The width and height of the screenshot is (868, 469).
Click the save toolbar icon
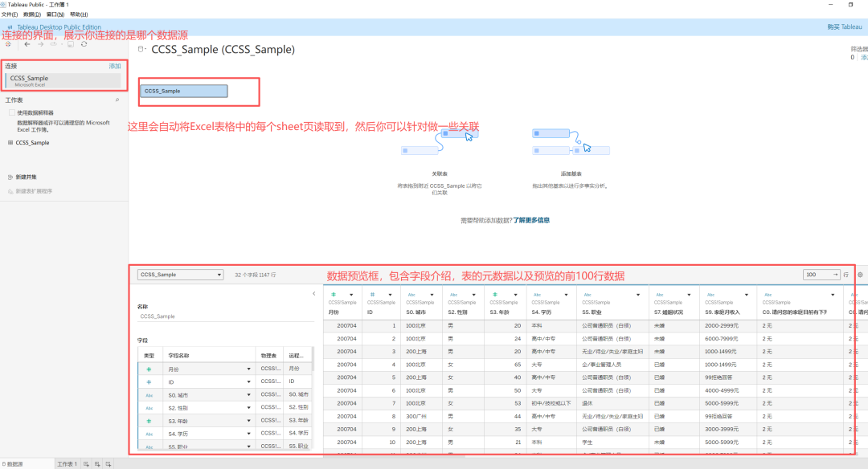pyautogui.click(x=71, y=44)
